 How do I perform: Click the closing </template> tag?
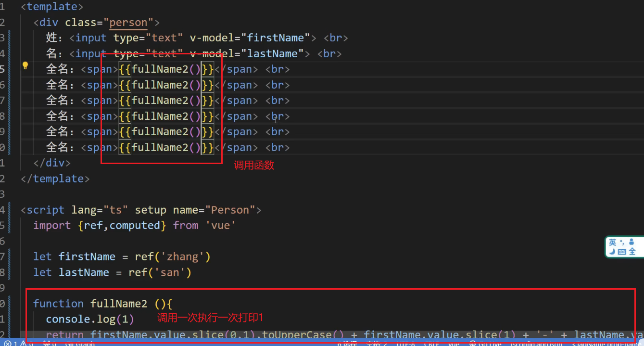coord(55,179)
